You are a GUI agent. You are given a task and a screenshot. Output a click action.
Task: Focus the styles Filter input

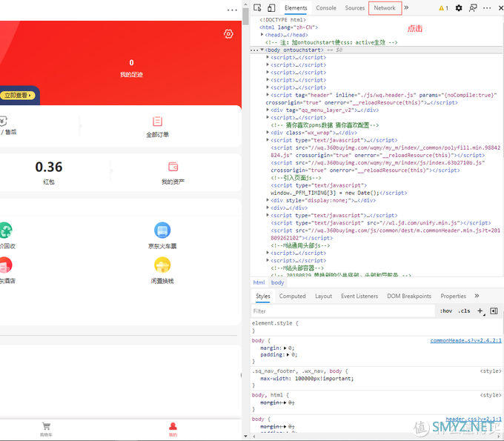(x=342, y=311)
